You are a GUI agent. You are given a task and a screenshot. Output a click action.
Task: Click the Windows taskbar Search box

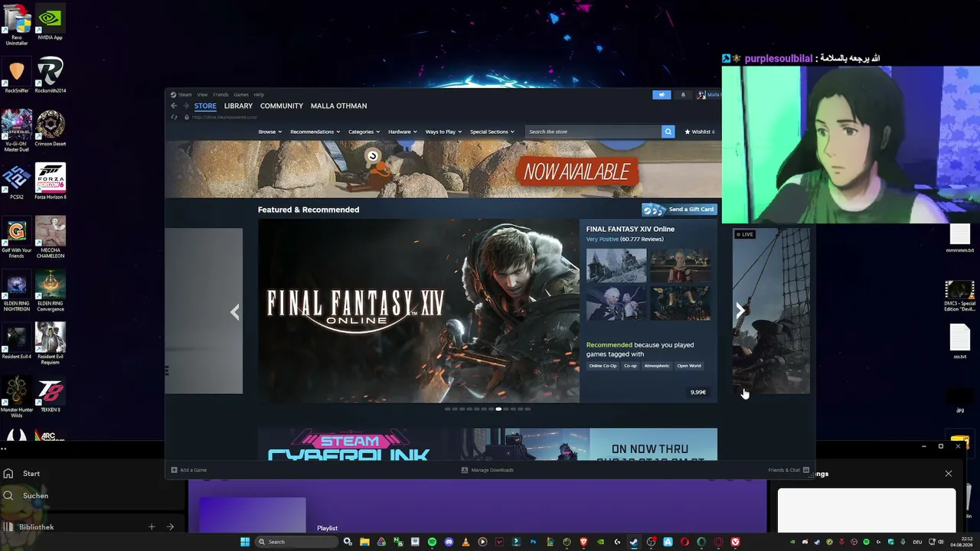[296, 542]
